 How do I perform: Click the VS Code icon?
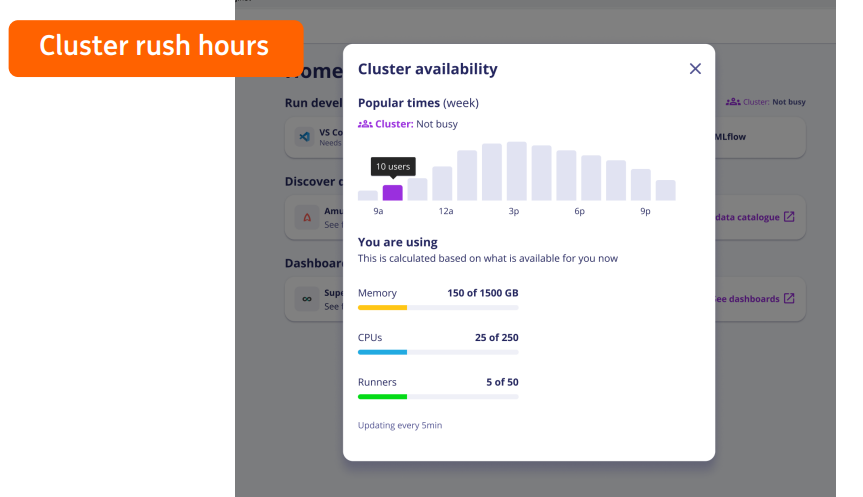click(304, 136)
